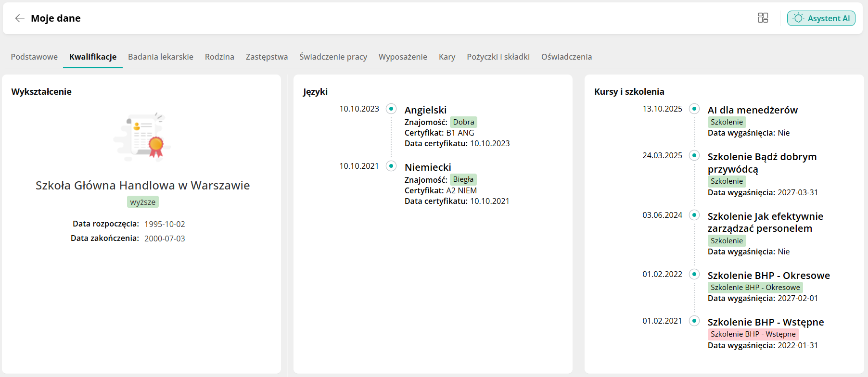Image resolution: width=868 pixels, height=377 pixels.
Task: Click the 10.10.2023 date beside Angielski
Action: (359, 109)
